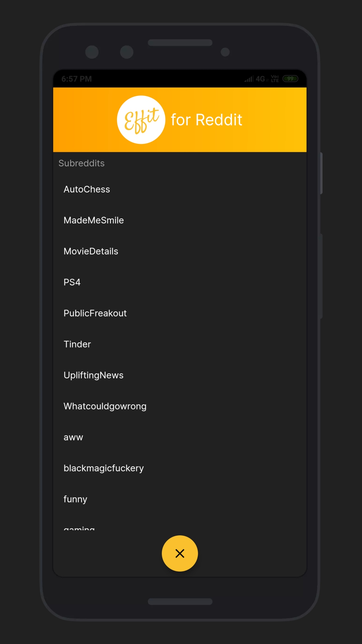Open the AutoChess subreddit
This screenshot has width=362, height=644.
[180, 189]
